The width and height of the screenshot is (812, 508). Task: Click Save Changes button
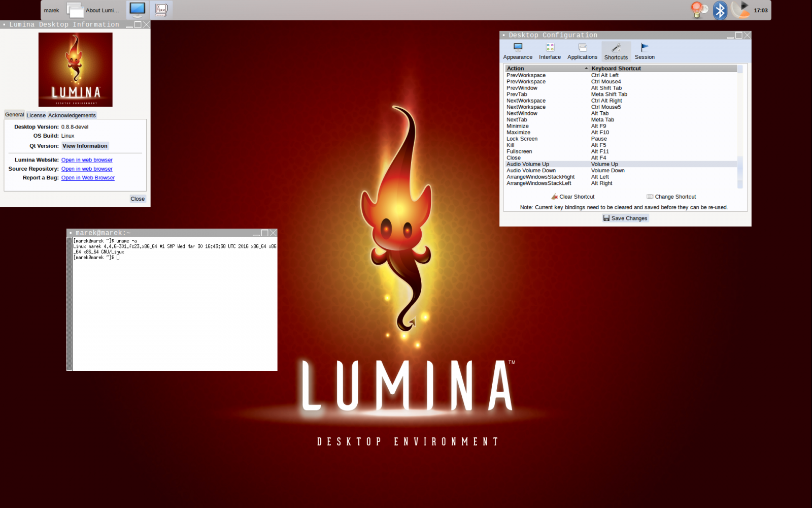pyautogui.click(x=625, y=218)
